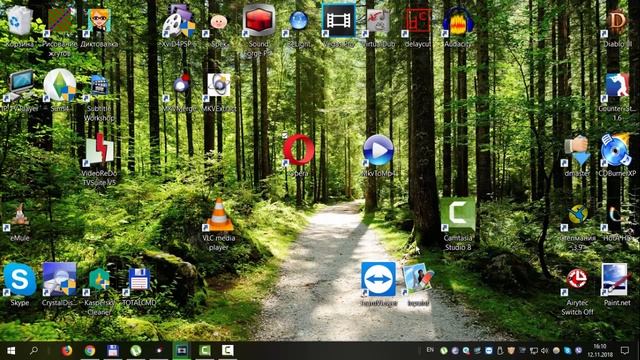Open the taskbar clock and date
Viewport: 640px width, 360px height.
[600, 351]
